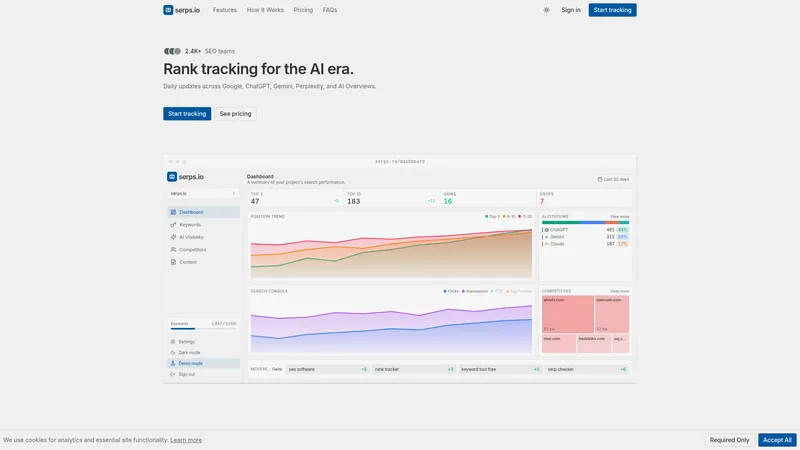This screenshot has width=800, height=450.
Task: Click the Content document icon in sidebar
Action: point(173,262)
